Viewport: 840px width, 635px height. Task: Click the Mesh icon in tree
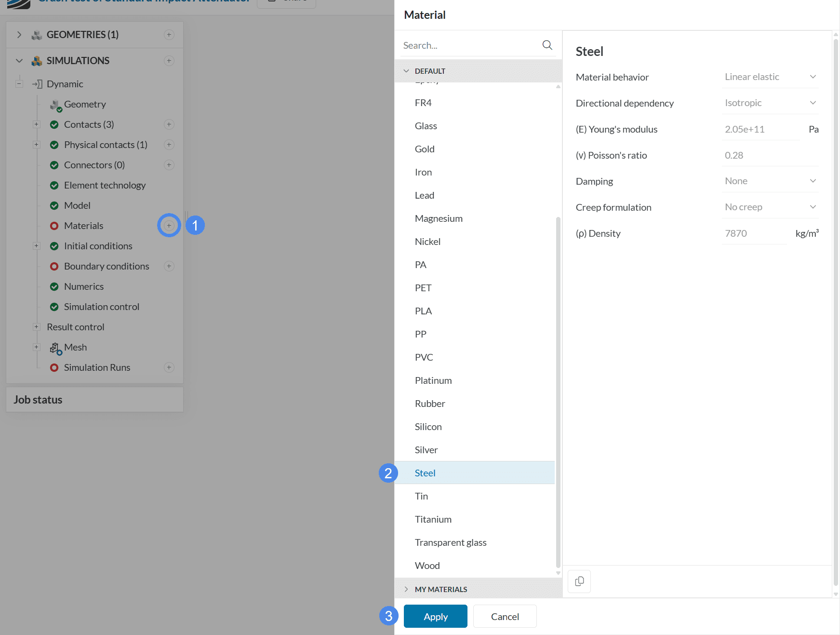[x=55, y=348]
